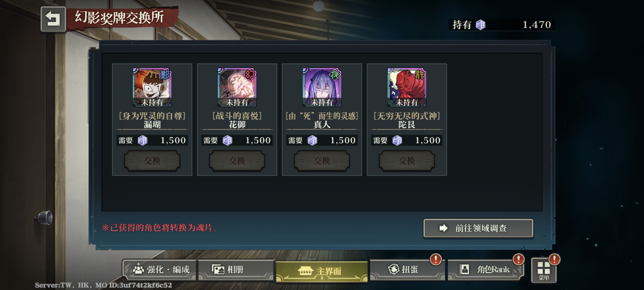The width and height of the screenshot is (644, 290).
Task: Select 漏瑚 character portrait
Action: (x=152, y=87)
